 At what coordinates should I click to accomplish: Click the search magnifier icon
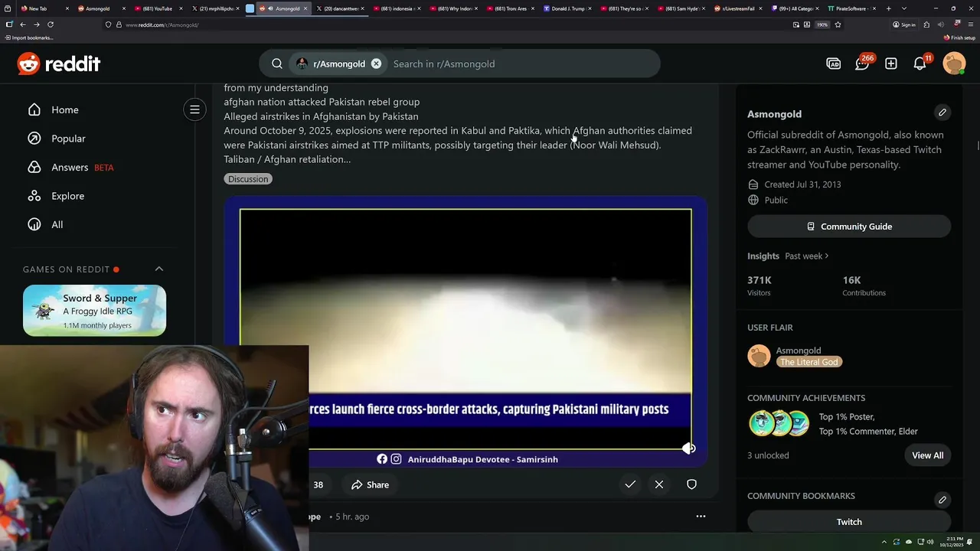[x=277, y=64]
